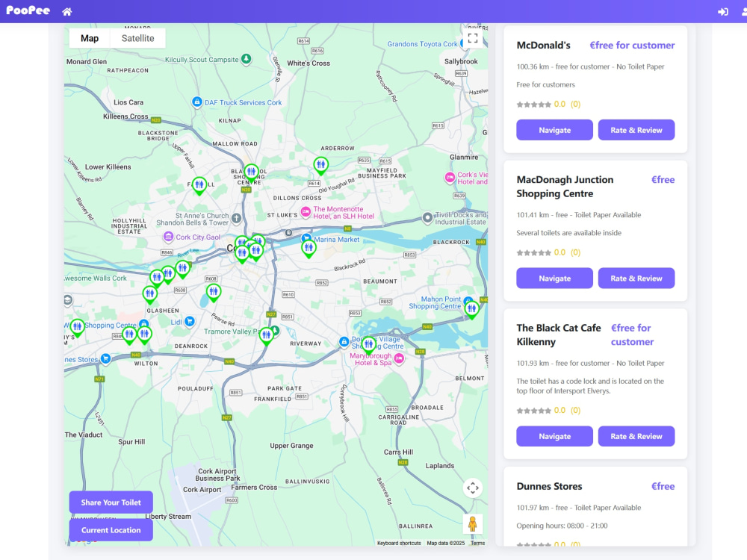This screenshot has width=747, height=560.
Task: Open the map camera controls
Action: coord(473,488)
